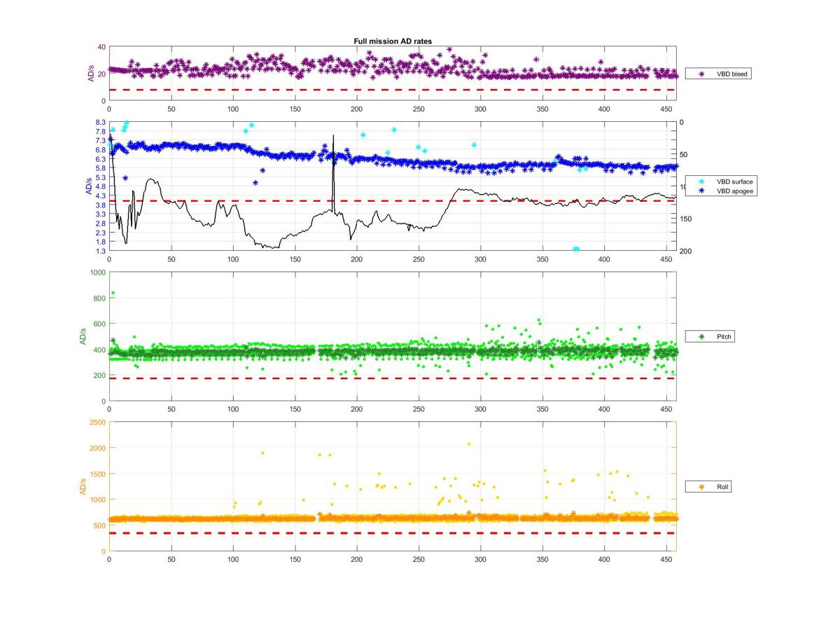Click the "Roll" legend label
This screenshot has width=840, height=620.
pyautogui.click(x=723, y=486)
